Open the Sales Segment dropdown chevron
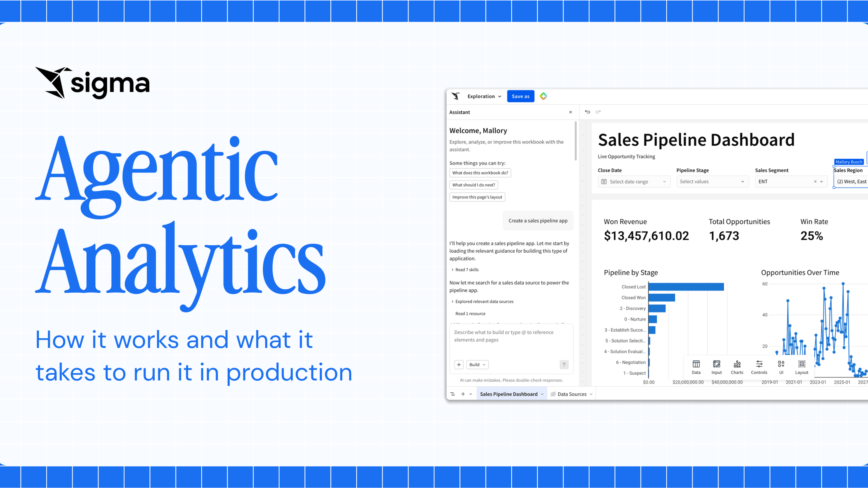 coord(821,181)
